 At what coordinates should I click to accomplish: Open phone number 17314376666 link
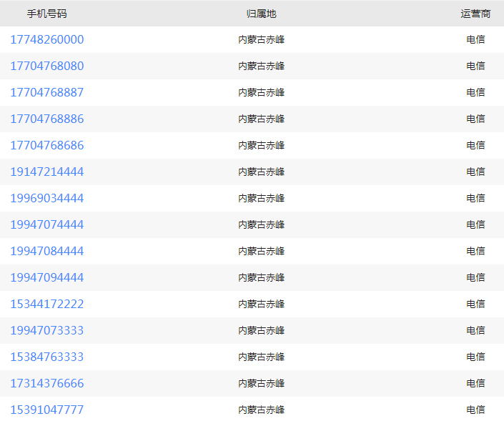click(x=47, y=383)
